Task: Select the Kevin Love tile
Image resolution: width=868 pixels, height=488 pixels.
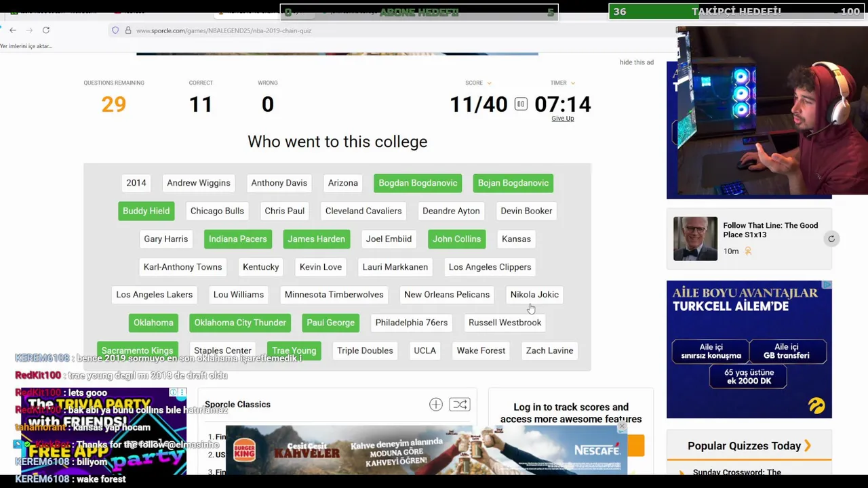Action: (x=321, y=267)
